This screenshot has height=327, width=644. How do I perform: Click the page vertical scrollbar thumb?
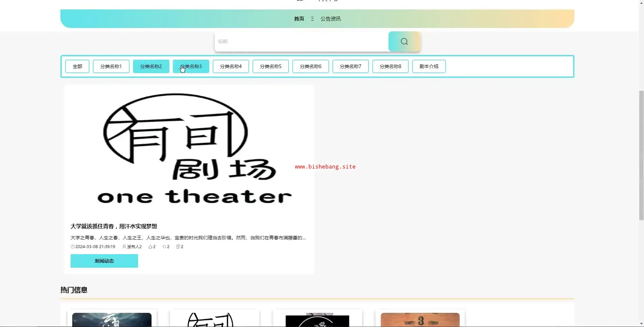[x=641, y=155]
